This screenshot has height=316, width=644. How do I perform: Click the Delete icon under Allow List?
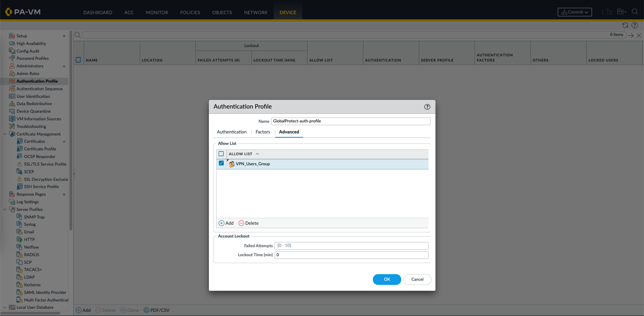tap(241, 223)
